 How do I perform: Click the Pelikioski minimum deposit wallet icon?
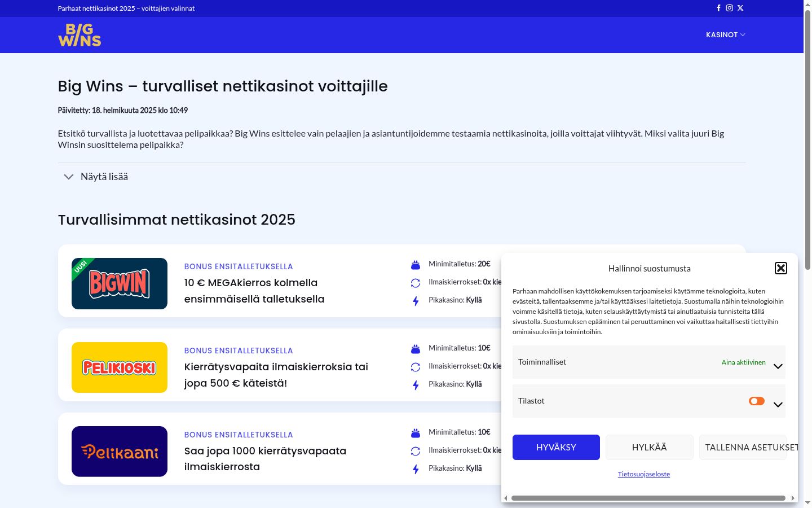416,349
